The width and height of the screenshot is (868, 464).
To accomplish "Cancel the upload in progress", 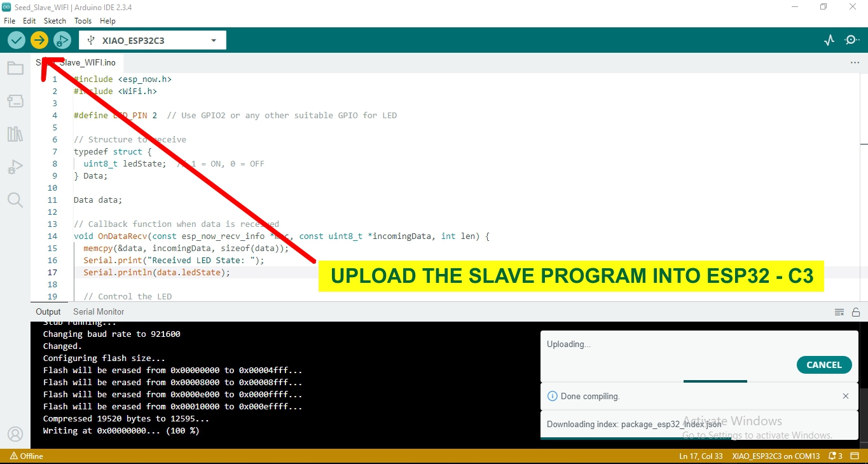I will point(824,365).
